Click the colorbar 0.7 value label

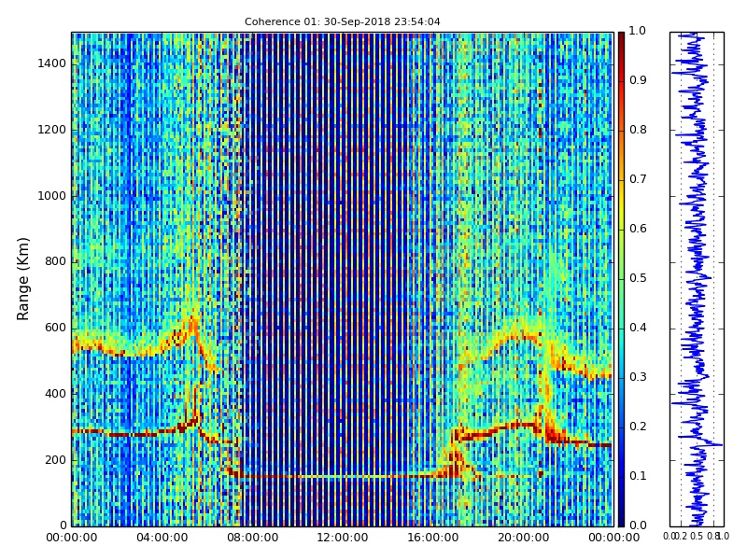click(638, 179)
